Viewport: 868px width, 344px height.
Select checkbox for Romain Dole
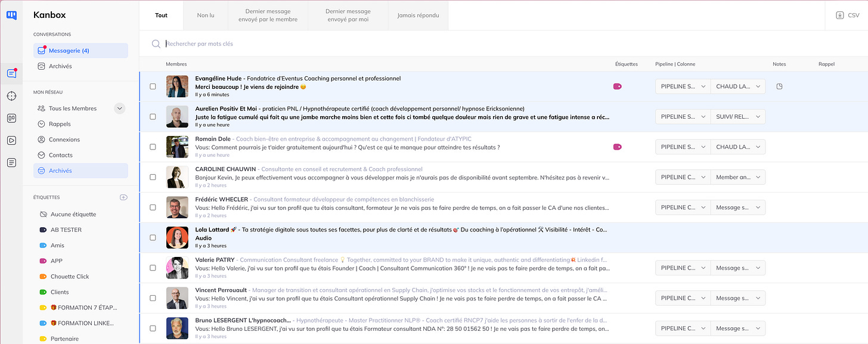[153, 147]
